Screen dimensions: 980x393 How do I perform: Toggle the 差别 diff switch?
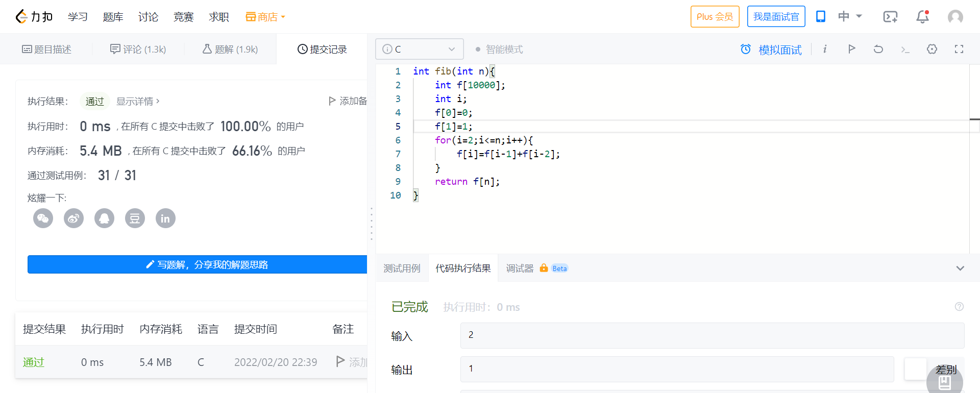[916, 369]
